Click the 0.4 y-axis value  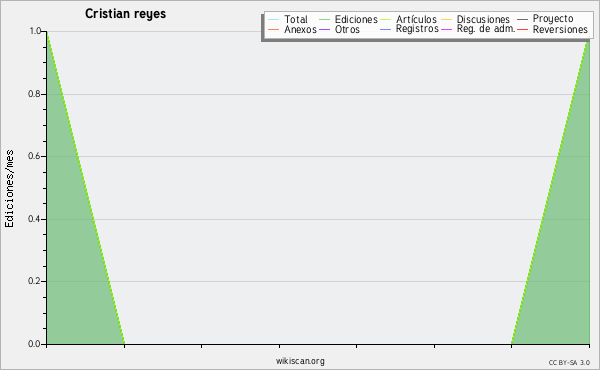pos(34,219)
